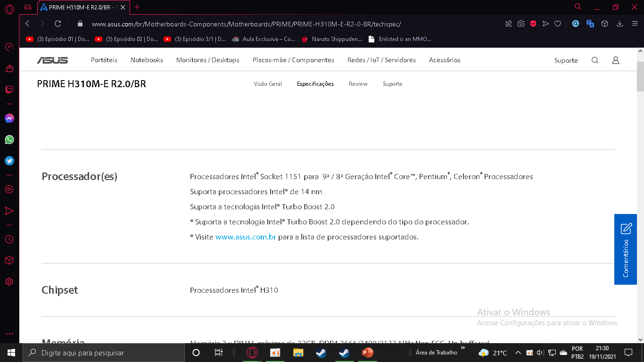The width and height of the screenshot is (644, 362).
Task: Open the Opera GX main menu logo
Action: [9, 8]
